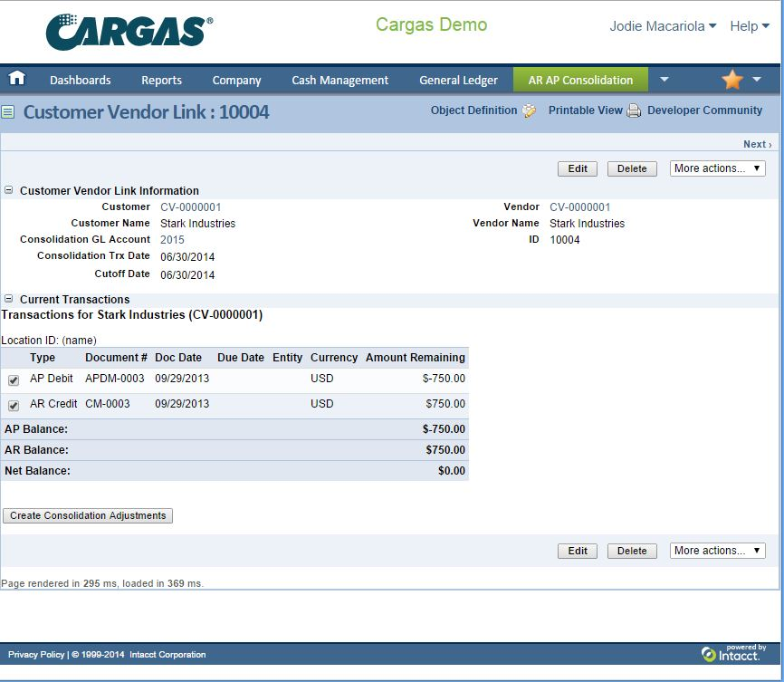Open the favorites star icon
784x682 pixels.
731,80
